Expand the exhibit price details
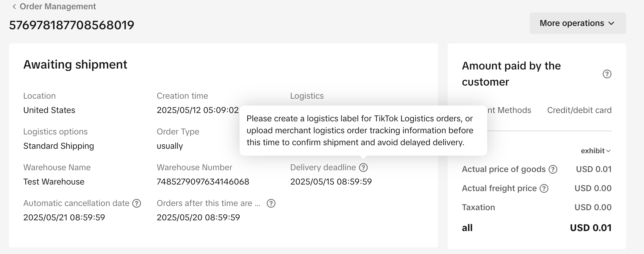The image size is (644, 254). pyautogui.click(x=595, y=151)
